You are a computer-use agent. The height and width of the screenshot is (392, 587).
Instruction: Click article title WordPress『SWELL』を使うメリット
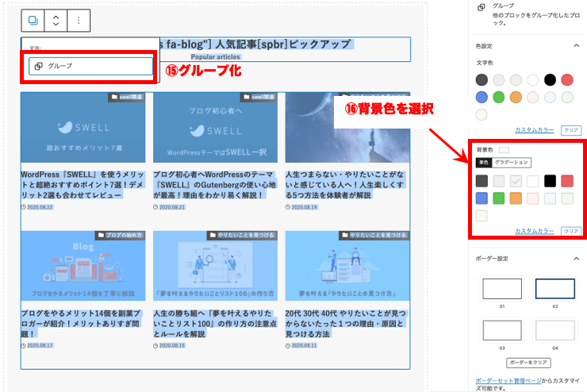pos(82,185)
